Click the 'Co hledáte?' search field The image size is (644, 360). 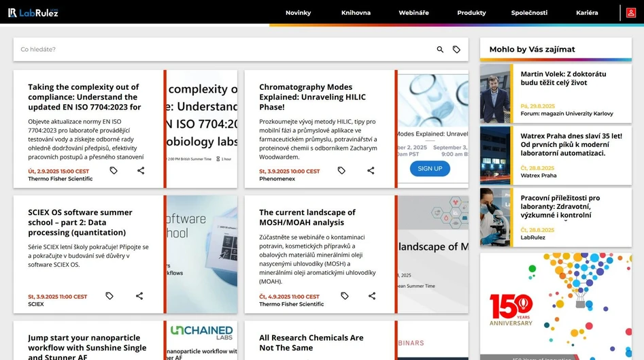226,49
